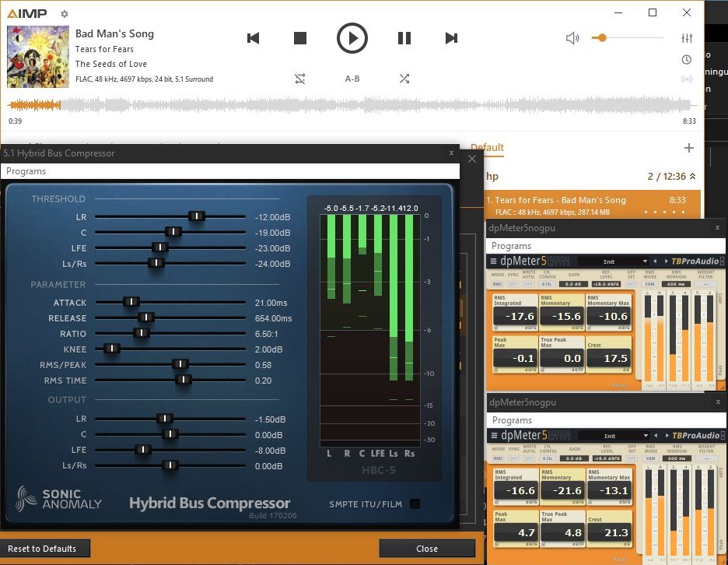This screenshot has width=728, height=565.
Task: Click Reset to Defaults button
Action: pyautogui.click(x=44, y=549)
